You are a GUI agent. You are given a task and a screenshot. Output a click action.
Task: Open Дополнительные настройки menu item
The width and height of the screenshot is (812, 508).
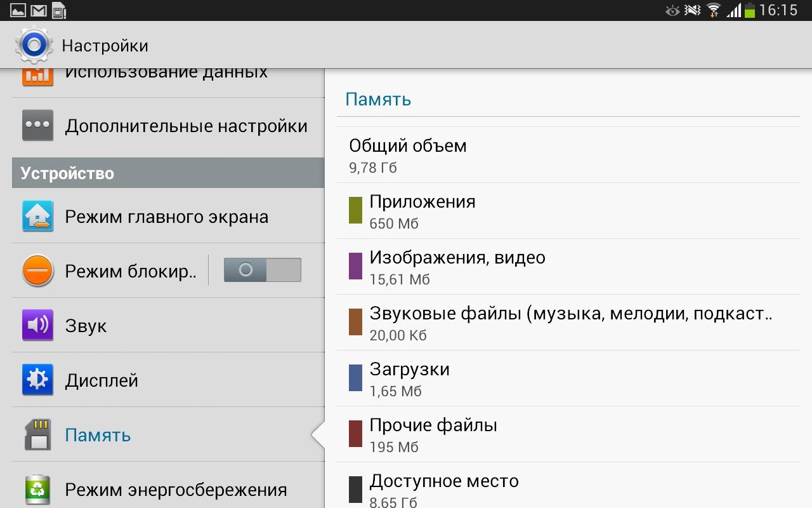pos(186,126)
